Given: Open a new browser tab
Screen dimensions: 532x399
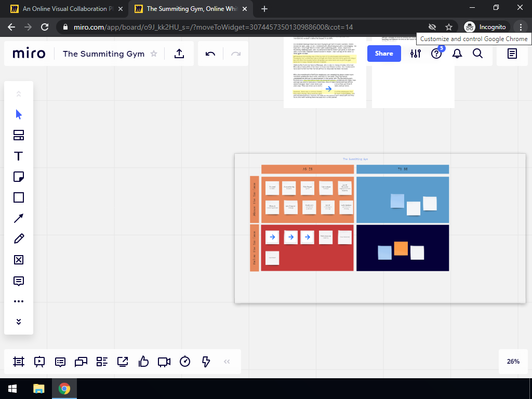Looking at the screenshot, I should pos(264,9).
